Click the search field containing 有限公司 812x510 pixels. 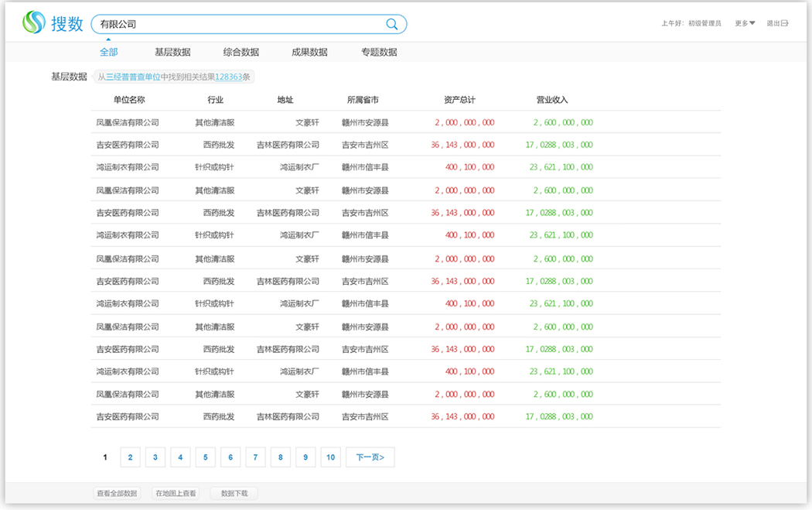tap(240, 24)
